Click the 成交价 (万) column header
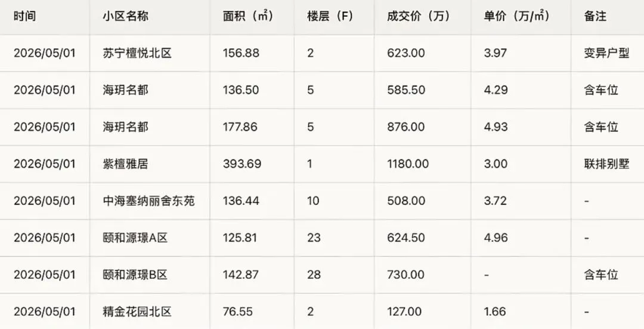Screen dimensions: 644x329 (418, 17)
